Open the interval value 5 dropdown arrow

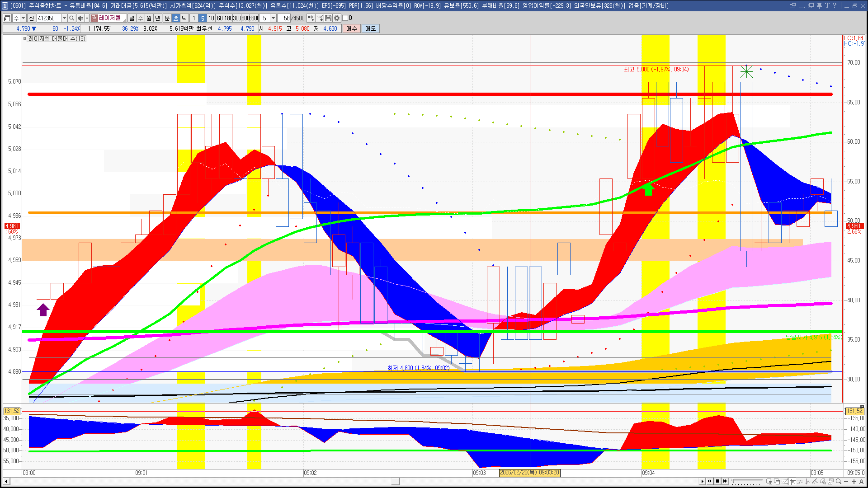point(273,18)
